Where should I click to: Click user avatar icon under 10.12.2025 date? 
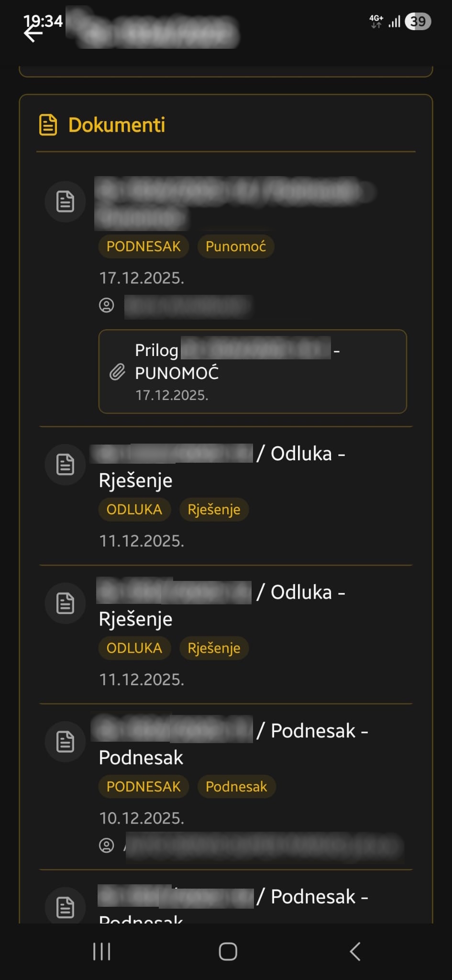(106, 846)
